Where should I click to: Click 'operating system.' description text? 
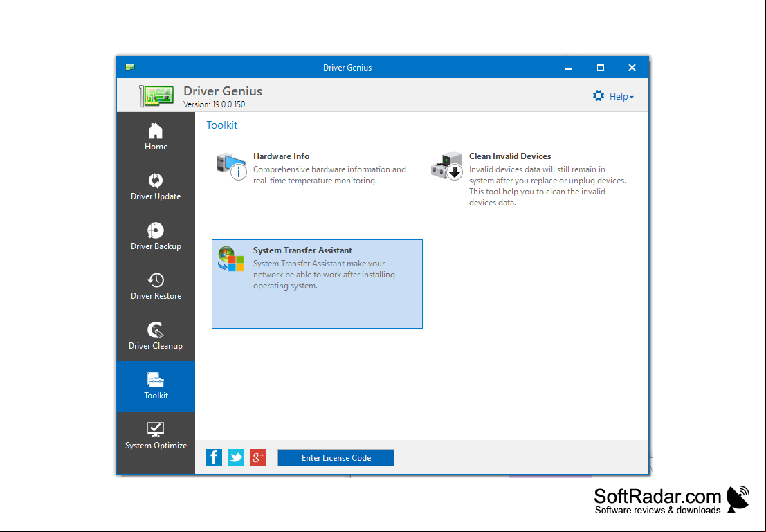[x=285, y=286]
